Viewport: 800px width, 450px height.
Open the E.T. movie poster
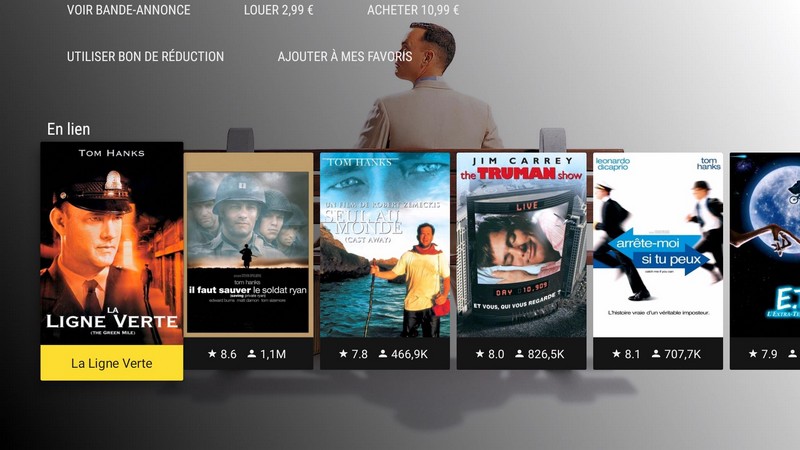tap(765, 245)
